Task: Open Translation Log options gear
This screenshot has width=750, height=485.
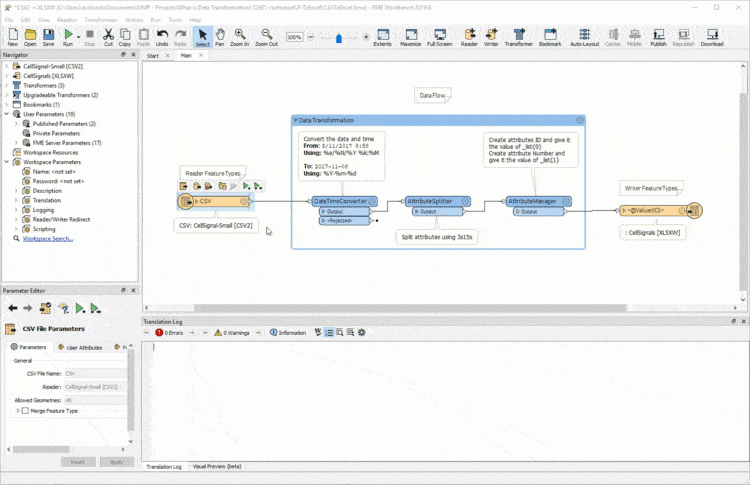Action: pos(362,332)
